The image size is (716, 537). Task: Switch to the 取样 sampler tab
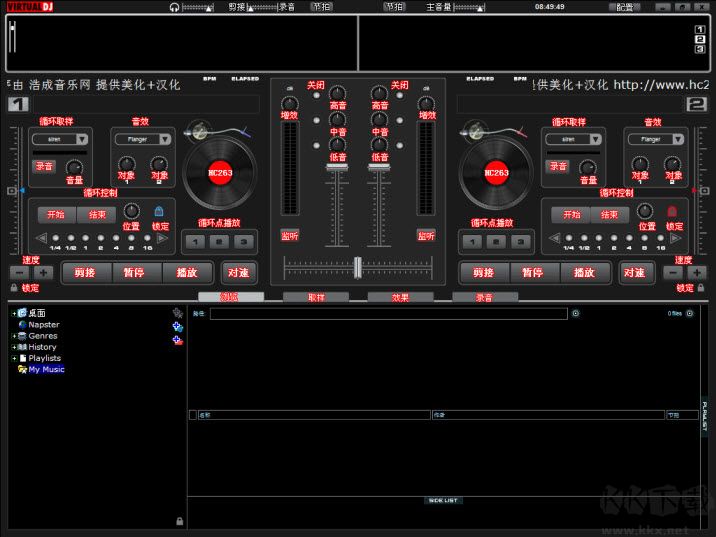(316, 297)
